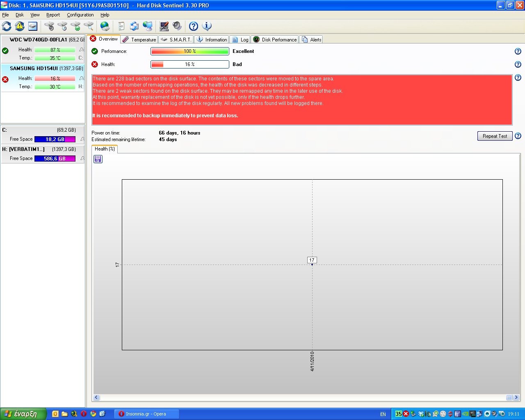Open the Help menu

[x=105, y=15]
